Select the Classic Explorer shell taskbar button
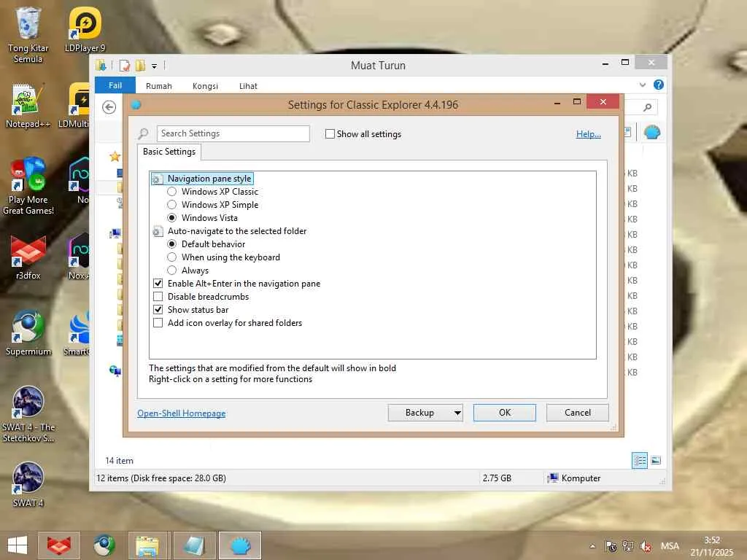Viewport: 747px width, 560px height. [240, 545]
